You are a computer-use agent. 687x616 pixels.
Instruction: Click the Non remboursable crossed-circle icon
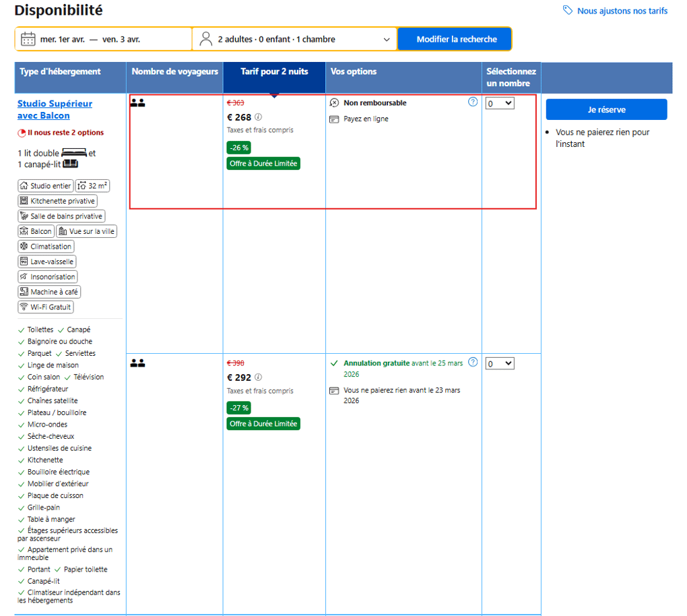pyautogui.click(x=334, y=103)
